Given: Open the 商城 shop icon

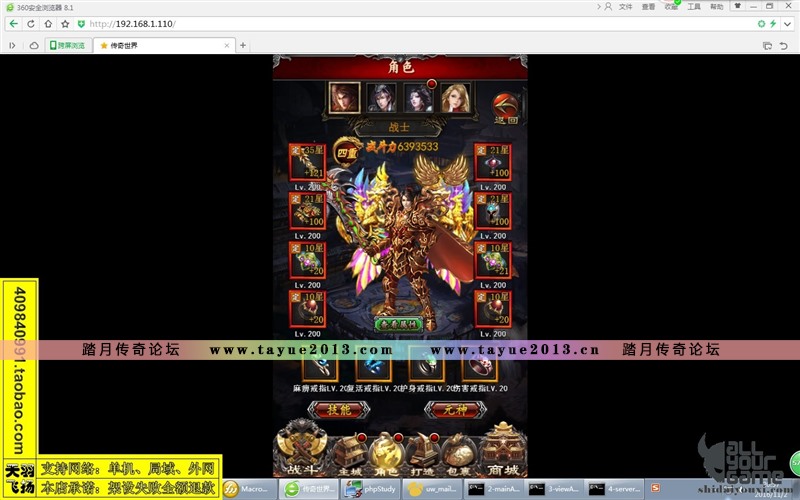Looking at the screenshot, I should (503, 452).
